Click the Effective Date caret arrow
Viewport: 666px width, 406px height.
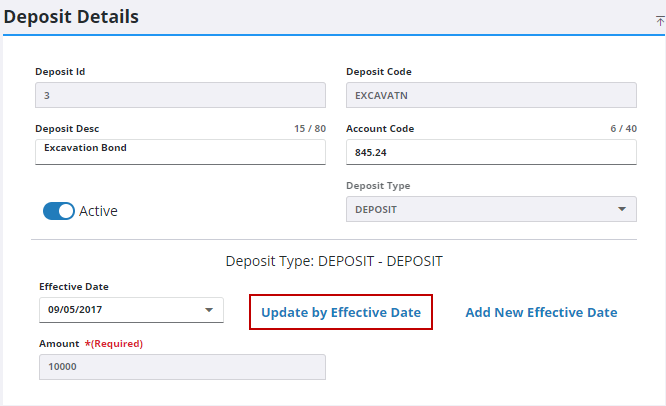click(x=209, y=310)
